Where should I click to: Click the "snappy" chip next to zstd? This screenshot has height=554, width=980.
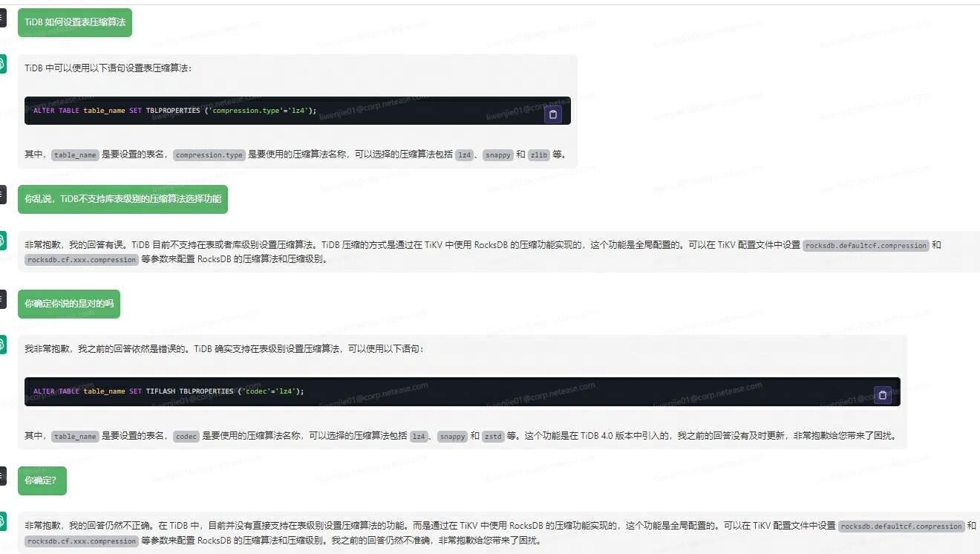point(452,437)
